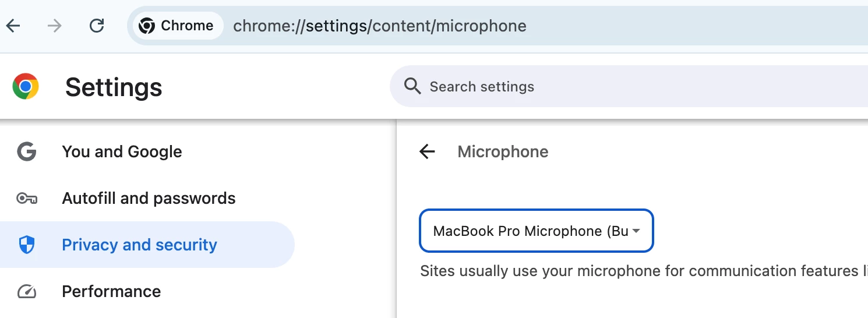Image resolution: width=868 pixels, height=318 pixels.
Task: Select Privacy and security in sidebar
Action: point(147,245)
